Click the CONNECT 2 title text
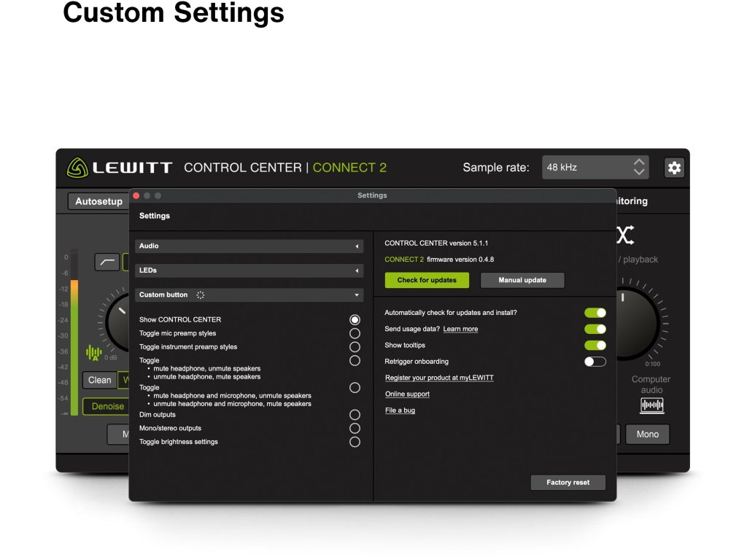 (x=349, y=168)
